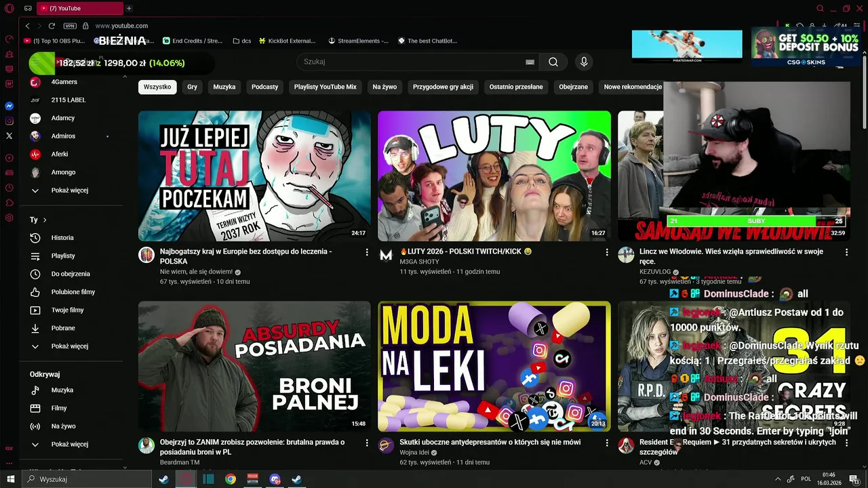The image size is (868, 488).
Task: Select the Muzyka filter chip
Action: click(224, 87)
